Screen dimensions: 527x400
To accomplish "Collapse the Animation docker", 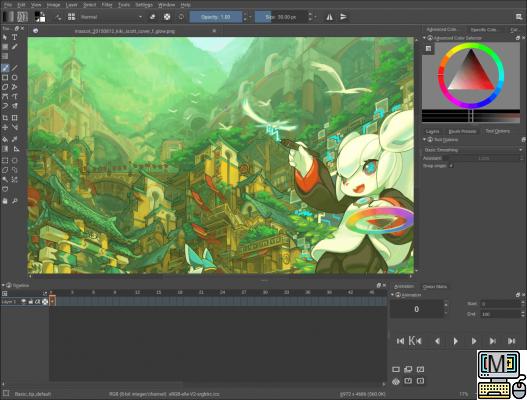I will tap(392, 295).
